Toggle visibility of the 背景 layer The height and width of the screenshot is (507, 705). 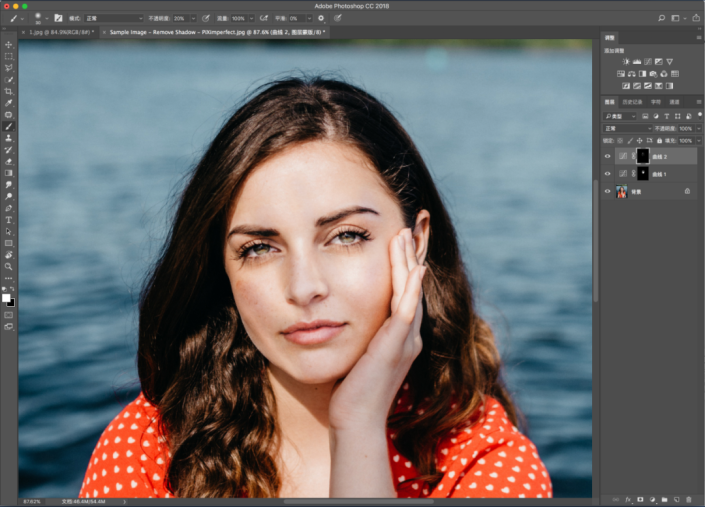click(x=608, y=191)
